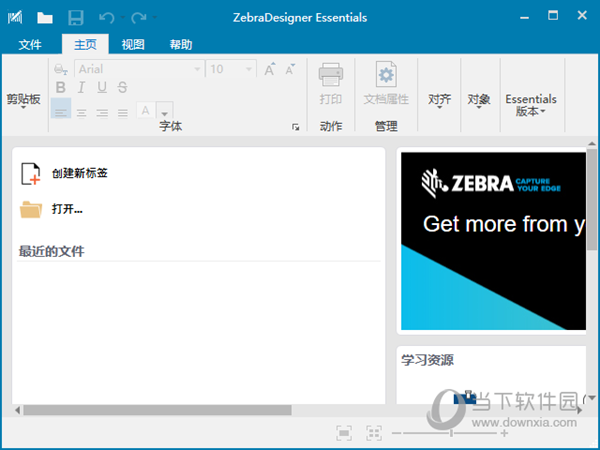Open the font color dropdown arrow

tap(165, 111)
